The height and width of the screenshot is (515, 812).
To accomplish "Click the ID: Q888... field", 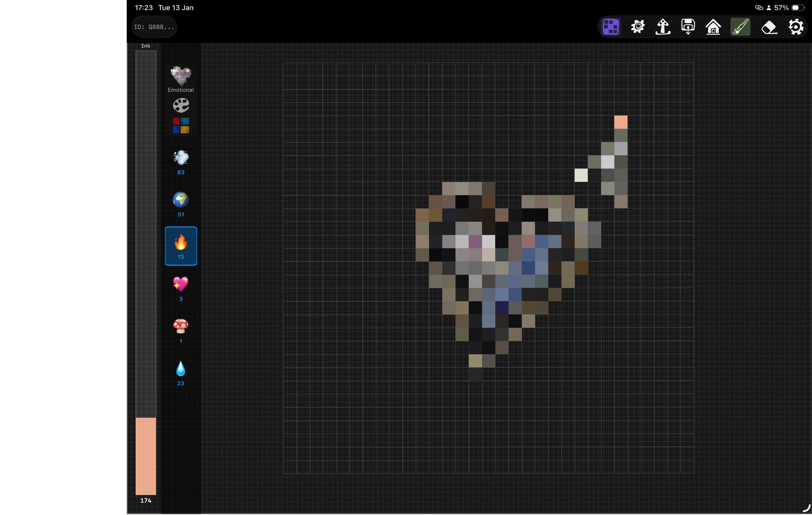I will coord(154,27).
